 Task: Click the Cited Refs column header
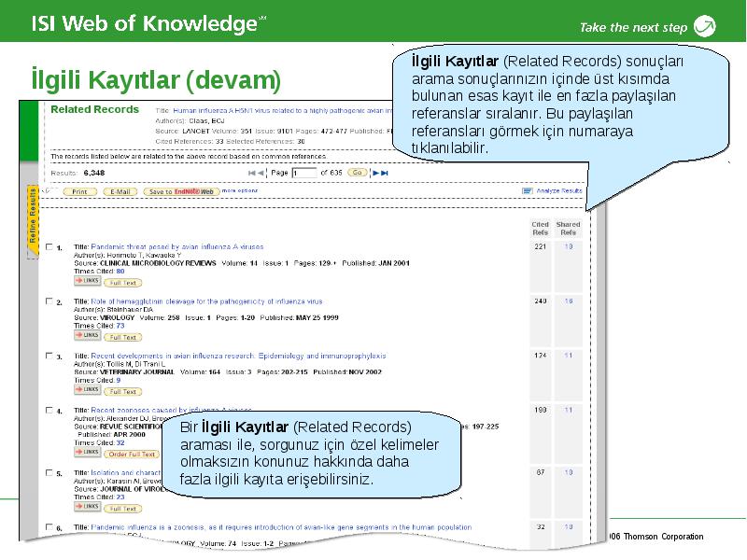(x=541, y=228)
